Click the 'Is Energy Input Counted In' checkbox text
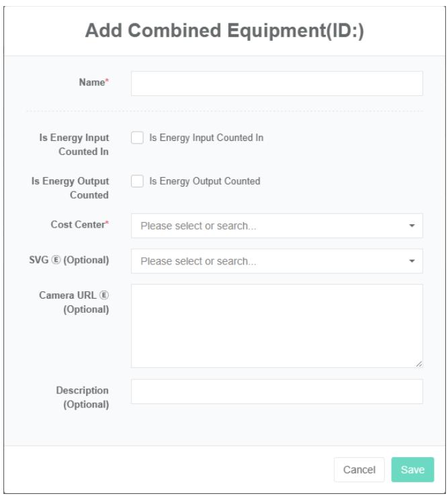The image size is (448, 496). point(206,138)
